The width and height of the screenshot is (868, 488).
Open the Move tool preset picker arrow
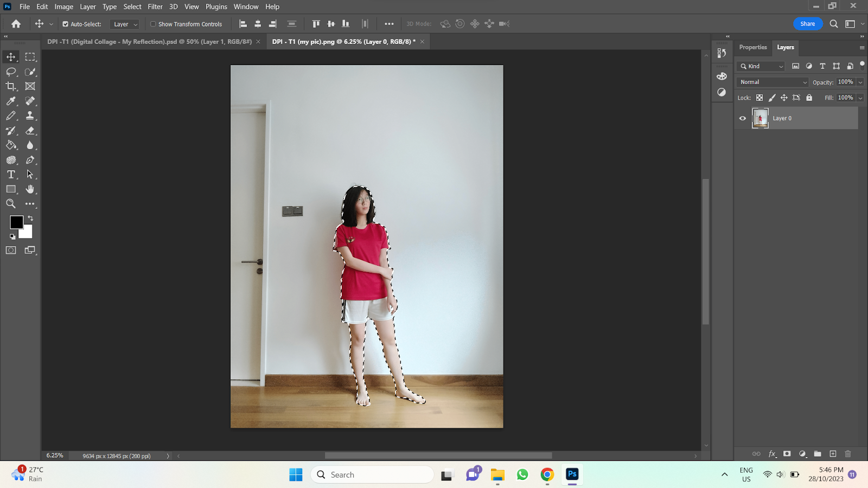click(x=51, y=24)
